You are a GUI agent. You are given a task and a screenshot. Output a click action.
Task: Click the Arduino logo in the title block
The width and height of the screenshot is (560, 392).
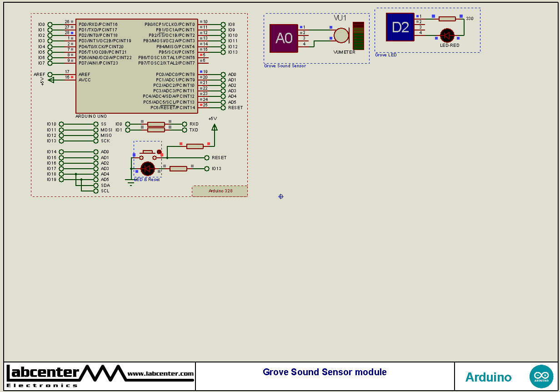click(541, 377)
